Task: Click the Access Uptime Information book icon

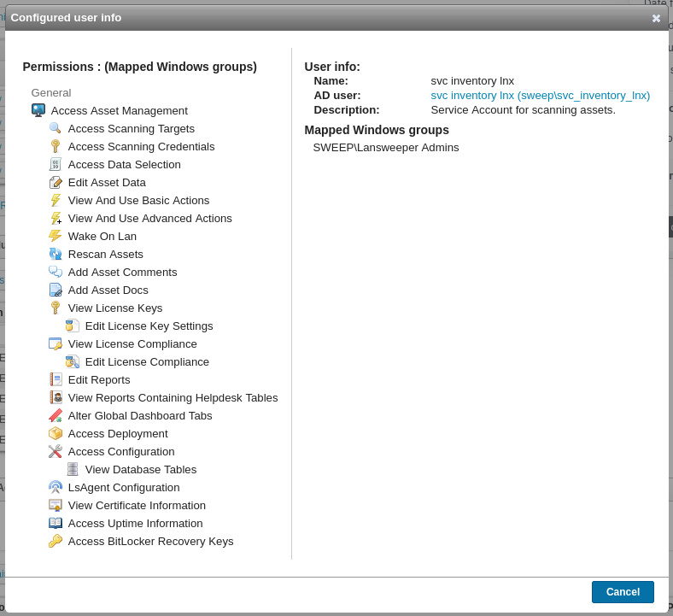Action: (x=56, y=523)
